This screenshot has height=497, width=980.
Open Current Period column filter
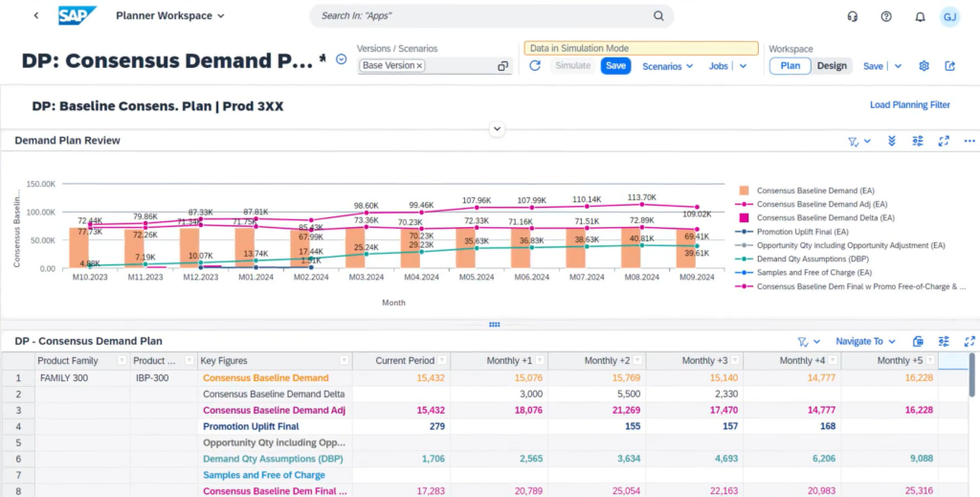(x=442, y=361)
